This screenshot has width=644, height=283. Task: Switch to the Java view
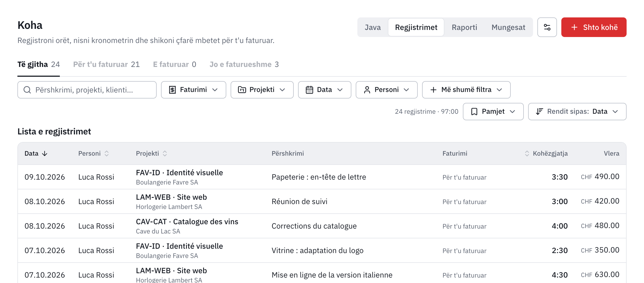pos(373,27)
